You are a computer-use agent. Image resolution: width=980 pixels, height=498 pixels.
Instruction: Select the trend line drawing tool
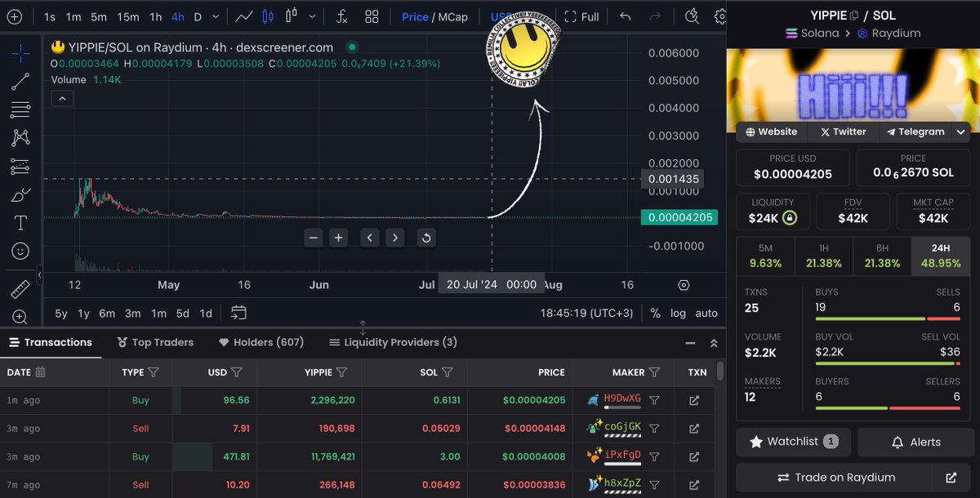point(20,81)
